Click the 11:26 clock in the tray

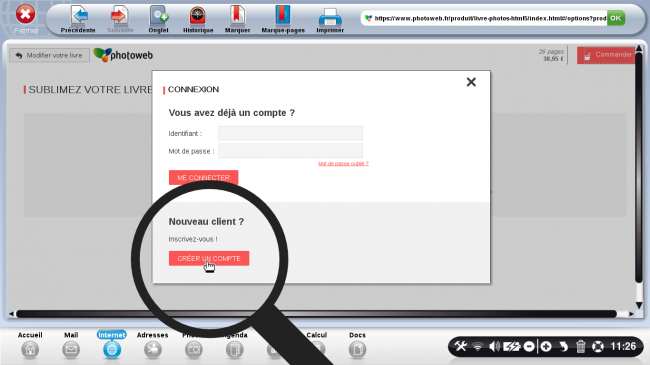623,346
